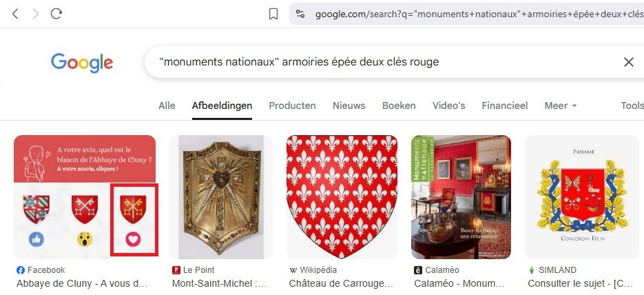Open the Mont-Saint-Michel gold shield thumbnail
The height and width of the screenshot is (295, 644).
click(x=221, y=196)
